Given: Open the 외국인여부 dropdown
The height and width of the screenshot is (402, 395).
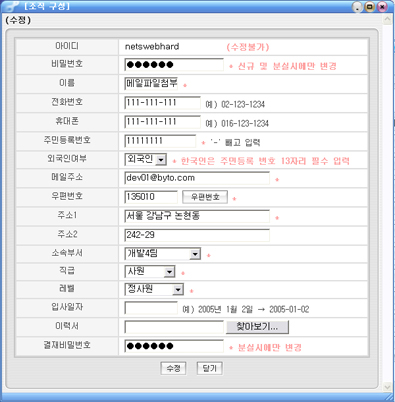Looking at the screenshot, I should tap(146, 159).
